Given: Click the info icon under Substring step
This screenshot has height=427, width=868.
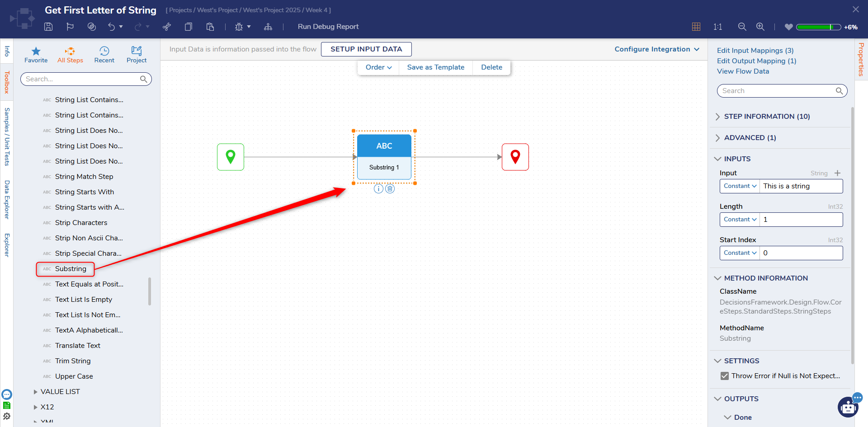Looking at the screenshot, I should pos(378,189).
